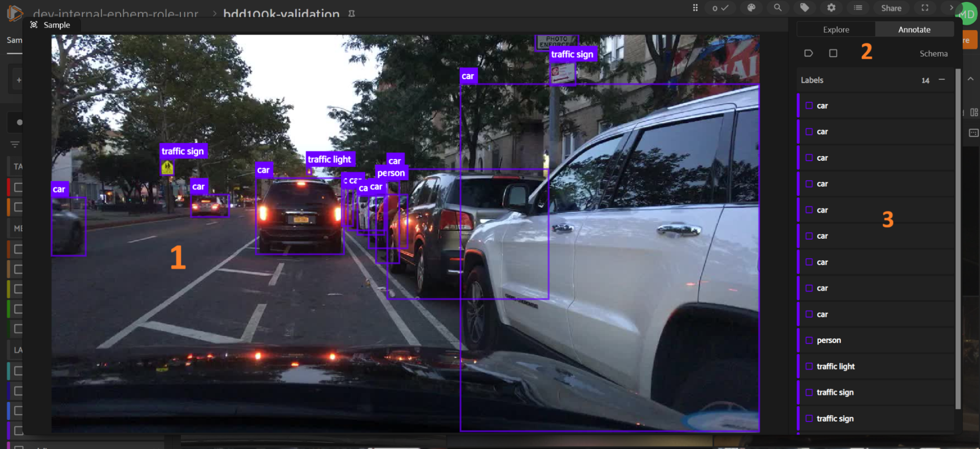Toggle fullscreen mode icon
This screenshot has width=980, height=449.
[925, 8]
